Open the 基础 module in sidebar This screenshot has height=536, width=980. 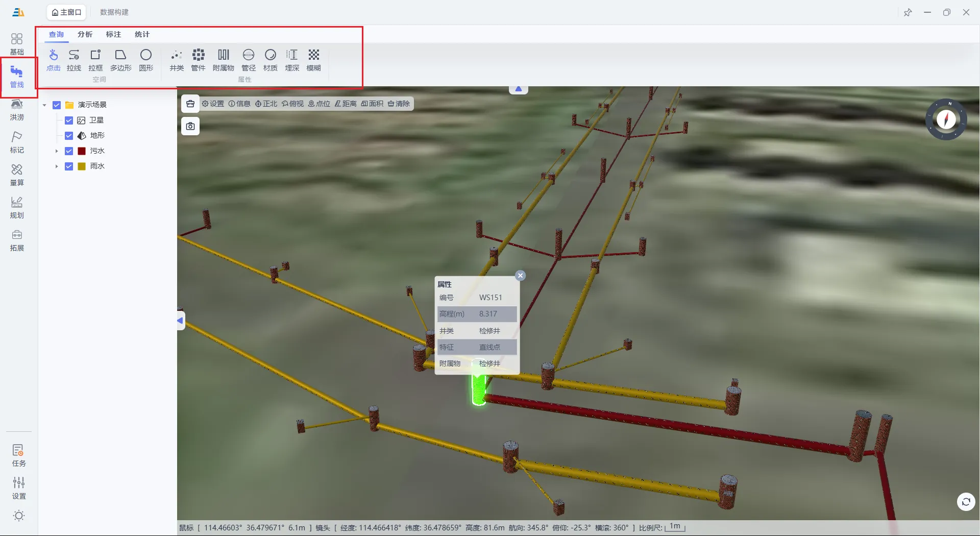tap(17, 44)
